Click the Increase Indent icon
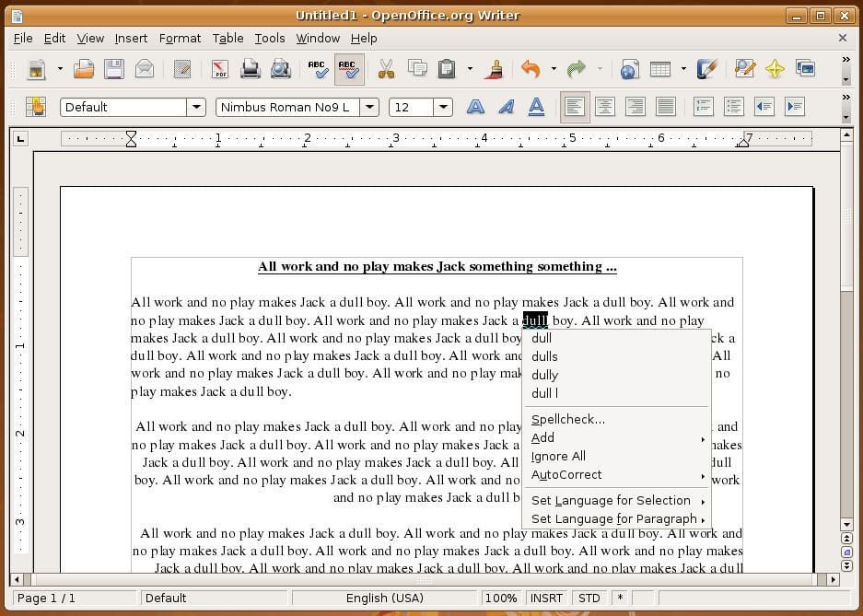 tap(794, 107)
